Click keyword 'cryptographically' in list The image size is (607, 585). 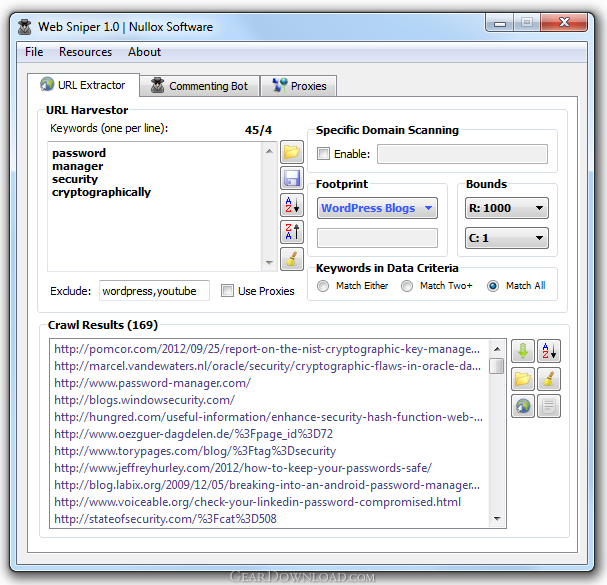[101, 192]
